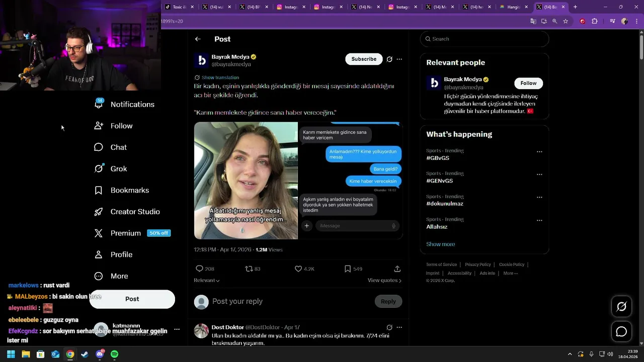This screenshot has height=362, width=644.
Task: Open Chrome extensions puzzle icon
Action: pos(595,21)
